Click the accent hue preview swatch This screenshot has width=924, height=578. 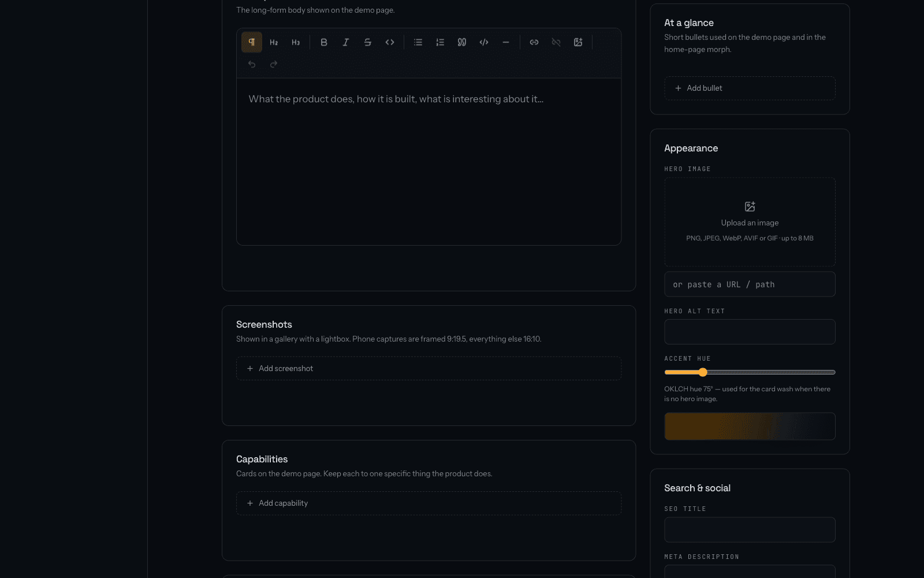750,427
